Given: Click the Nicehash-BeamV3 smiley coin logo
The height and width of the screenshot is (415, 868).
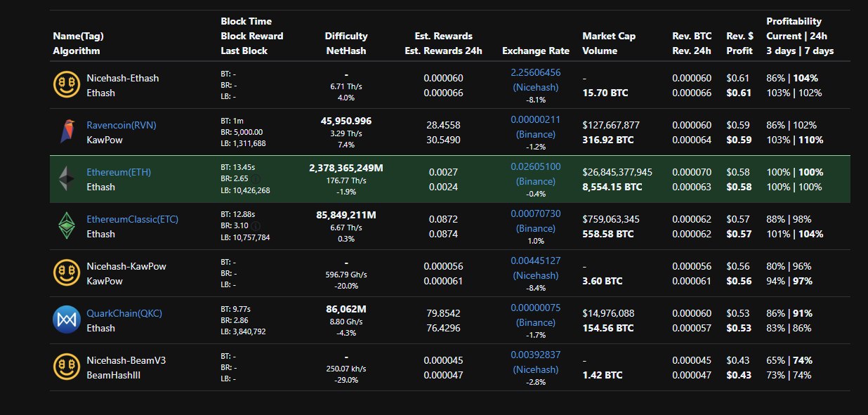Looking at the screenshot, I should click(67, 367).
